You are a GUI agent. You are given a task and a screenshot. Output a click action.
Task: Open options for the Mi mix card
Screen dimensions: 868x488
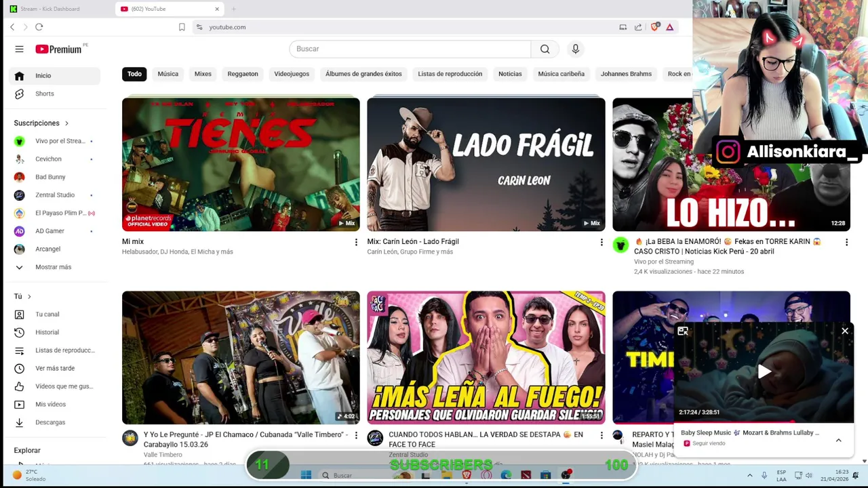[x=356, y=242]
